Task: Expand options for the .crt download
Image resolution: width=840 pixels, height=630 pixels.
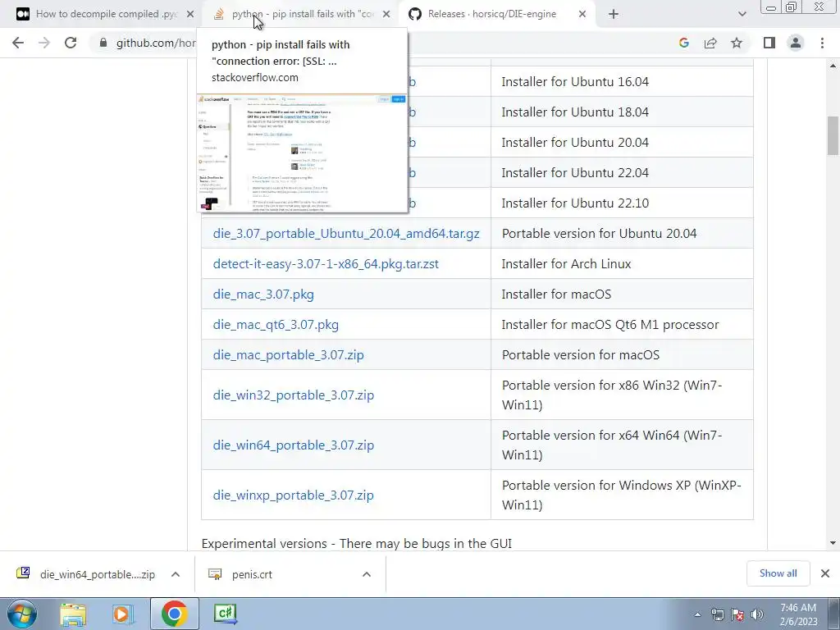Action: click(367, 574)
